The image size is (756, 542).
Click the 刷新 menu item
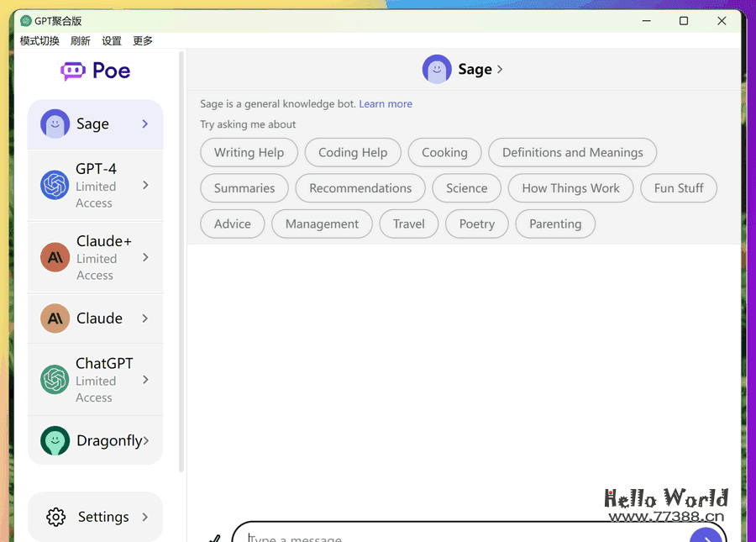(80, 41)
